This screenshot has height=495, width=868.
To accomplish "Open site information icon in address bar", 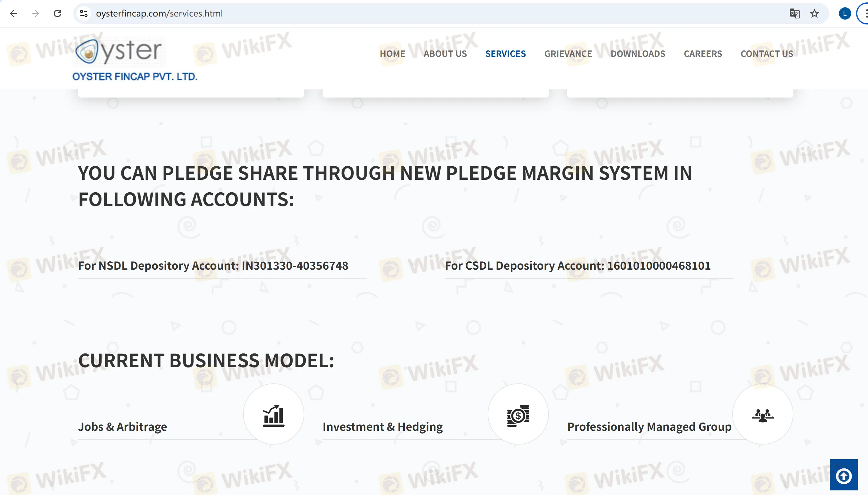I will pyautogui.click(x=83, y=13).
